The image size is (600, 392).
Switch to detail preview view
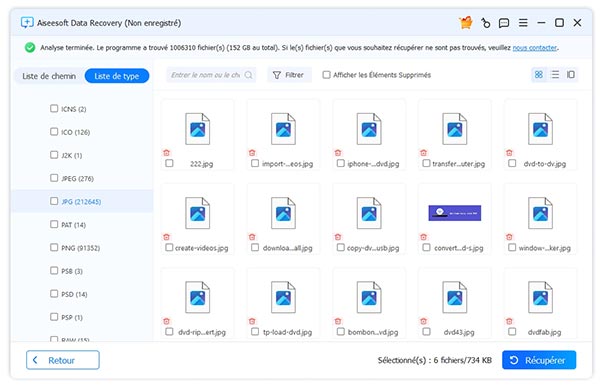coord(571,75)
